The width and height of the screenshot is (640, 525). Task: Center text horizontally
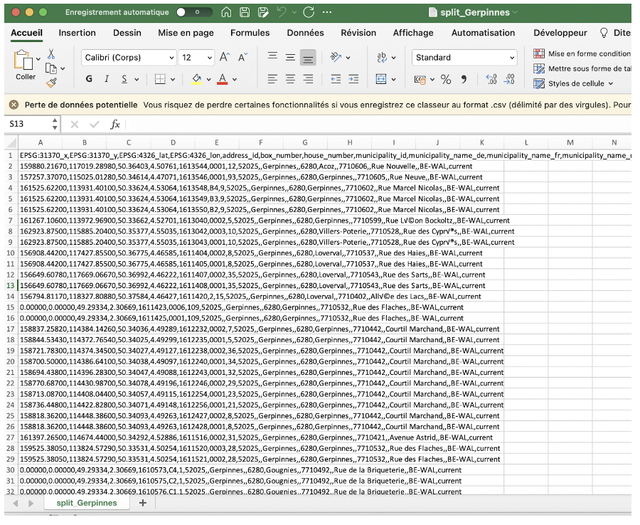tap(290, 79)
